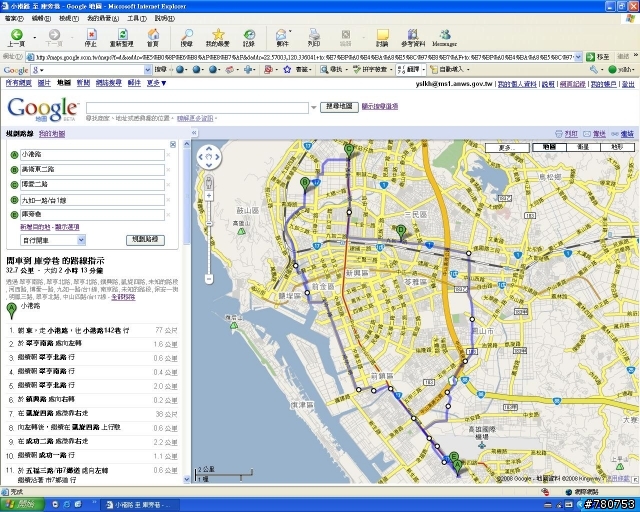
Task: Open the 編輯(E) menu
Action: pos(41,18)
